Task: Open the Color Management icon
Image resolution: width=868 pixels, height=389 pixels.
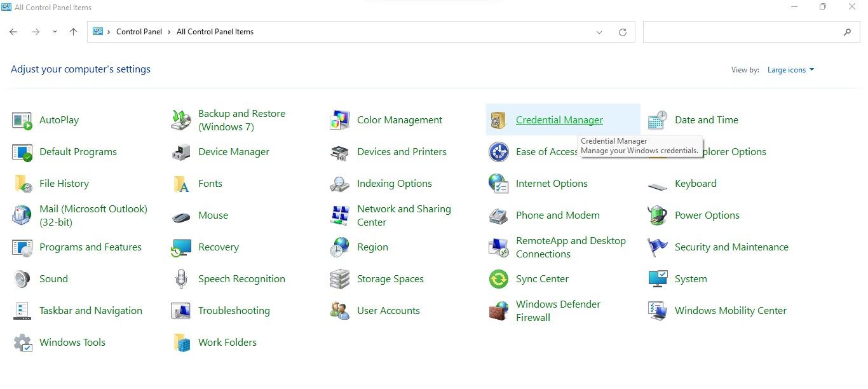Action: coord(340,120)
